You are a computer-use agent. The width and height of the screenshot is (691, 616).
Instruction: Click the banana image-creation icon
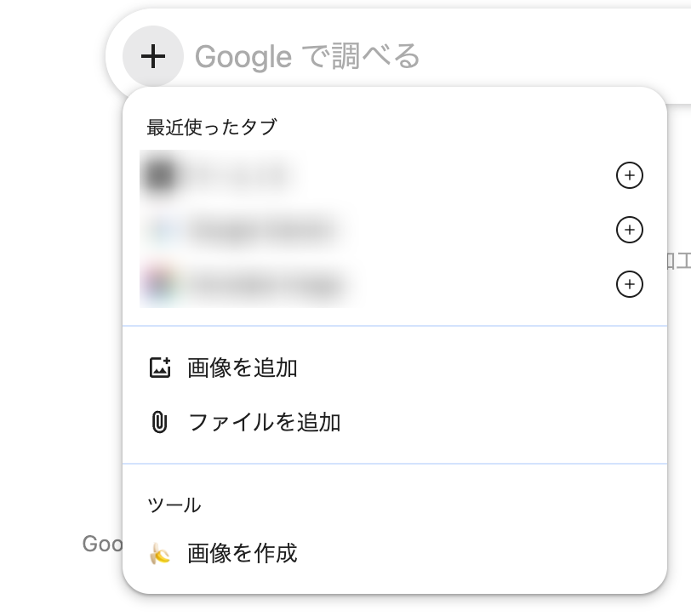(x=160, y=553)
